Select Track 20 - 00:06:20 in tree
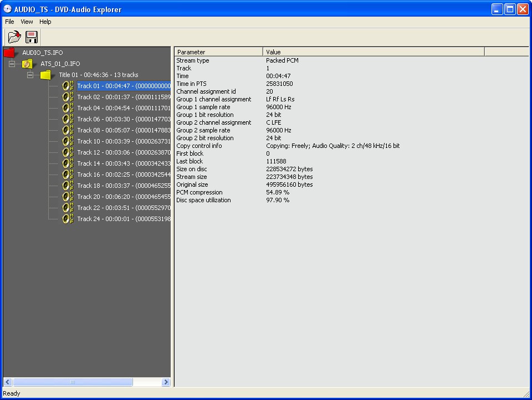Viewport: 532px width, 400px height. tap(123, 197)
